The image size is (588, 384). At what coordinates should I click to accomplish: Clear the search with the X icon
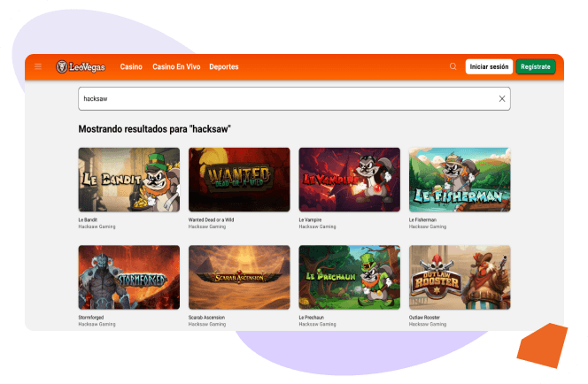click(502, 98)
